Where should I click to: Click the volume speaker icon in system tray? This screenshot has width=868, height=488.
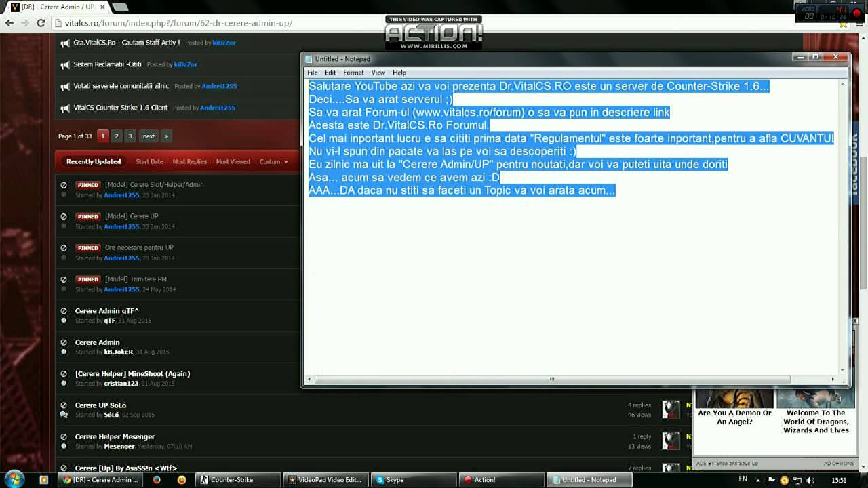[x=809, y=481]
